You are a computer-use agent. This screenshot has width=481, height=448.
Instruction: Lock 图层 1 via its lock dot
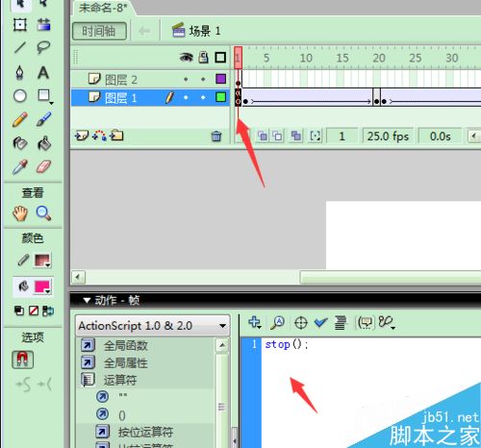click(x=203, y=97)
